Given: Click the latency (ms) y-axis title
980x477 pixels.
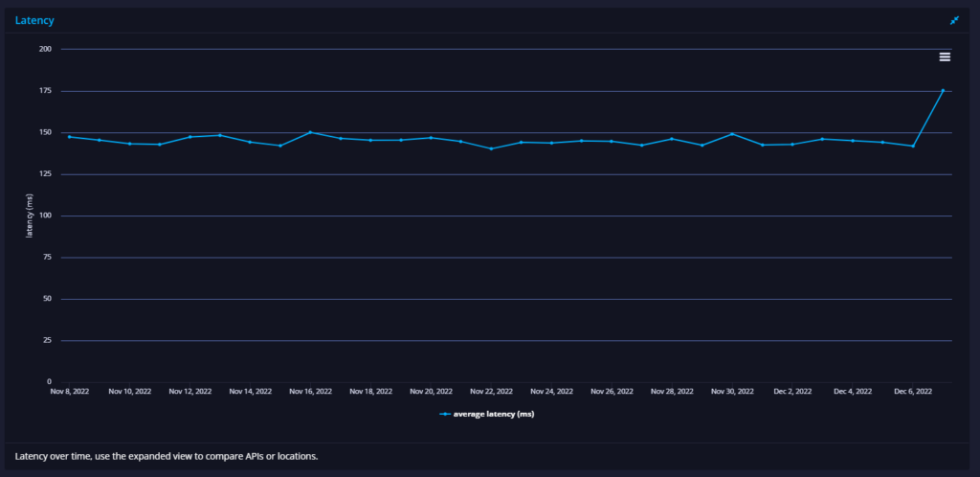Looking at the screenshot, I should [29, 216].
